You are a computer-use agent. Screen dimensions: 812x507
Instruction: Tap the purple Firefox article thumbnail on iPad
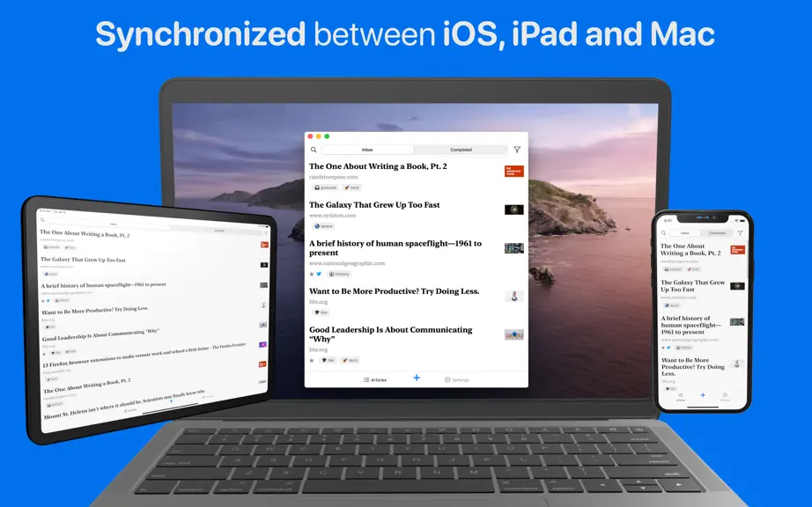coord(263,344)
